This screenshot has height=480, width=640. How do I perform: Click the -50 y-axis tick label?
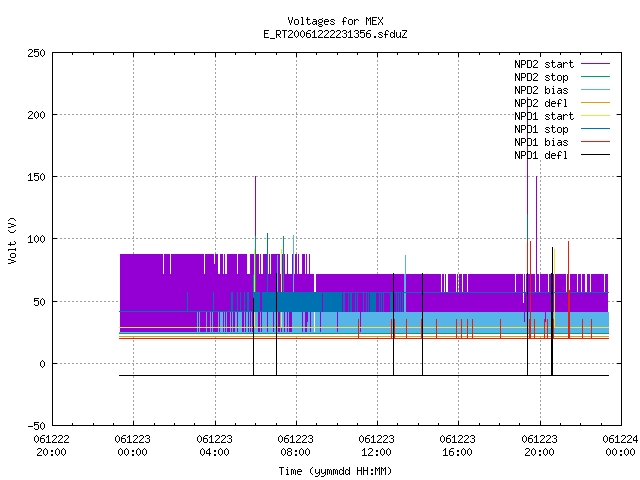tap(36, 426)
